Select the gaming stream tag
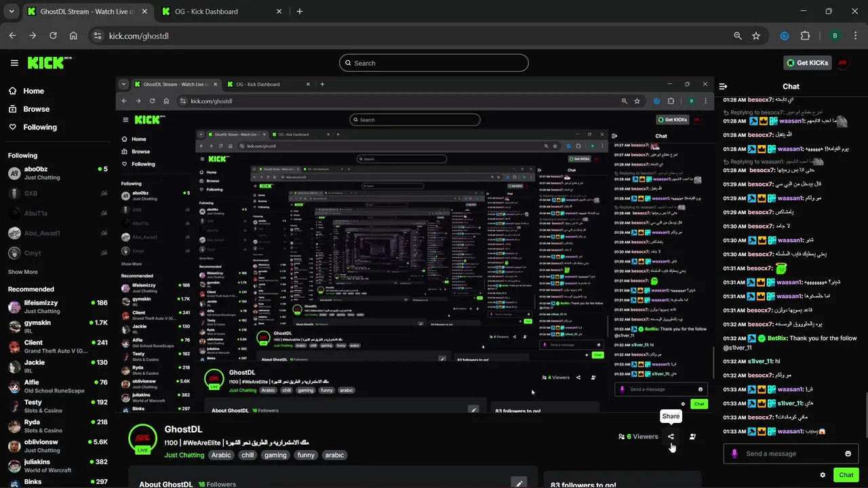868x488 pixels. tap(275, 455)
